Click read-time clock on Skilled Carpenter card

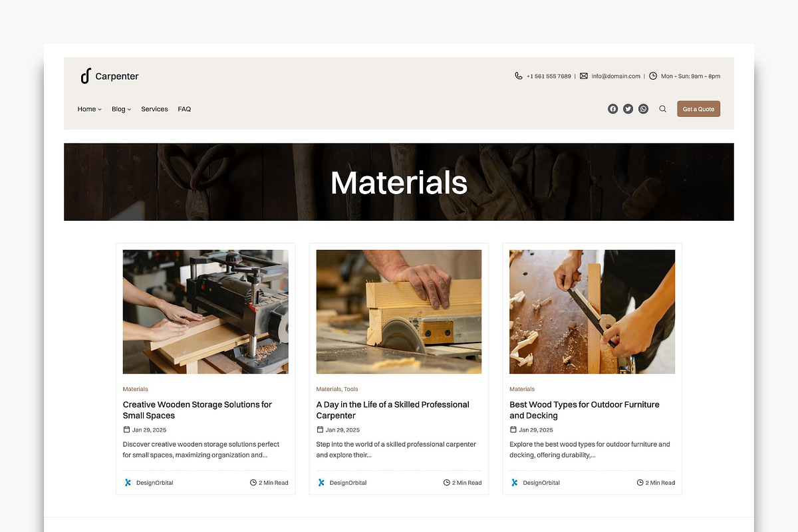[x=447, y=483]
